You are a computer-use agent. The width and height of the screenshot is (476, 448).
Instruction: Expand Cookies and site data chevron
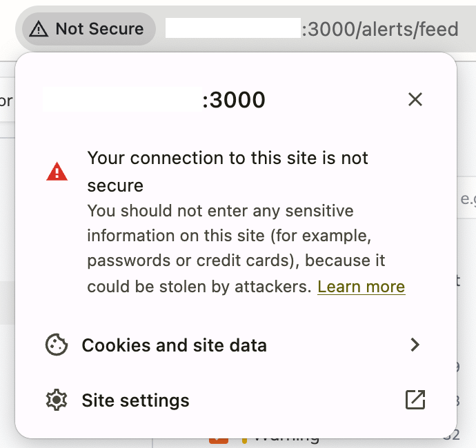click(415, 345)
